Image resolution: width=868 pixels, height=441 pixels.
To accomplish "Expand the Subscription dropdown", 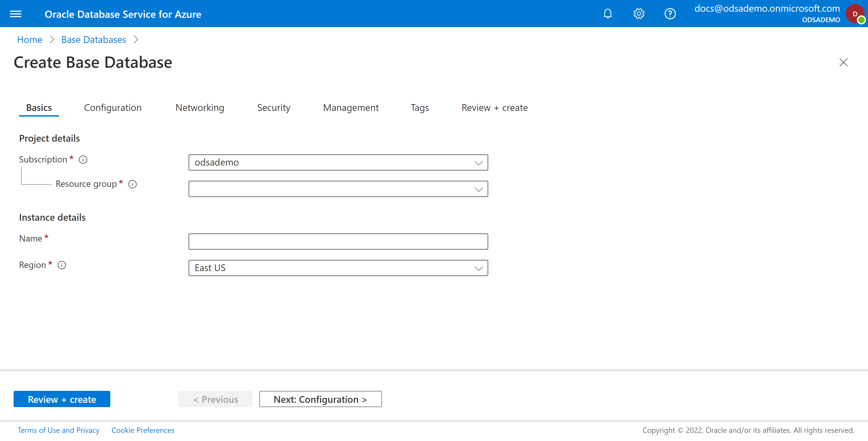I will point(338,162).
